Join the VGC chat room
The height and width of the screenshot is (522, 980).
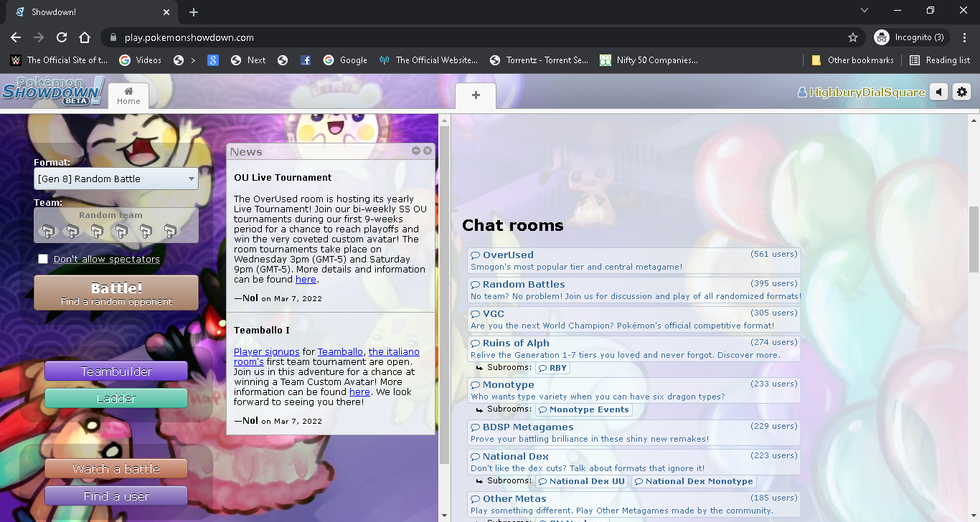[x=634, y=319]
